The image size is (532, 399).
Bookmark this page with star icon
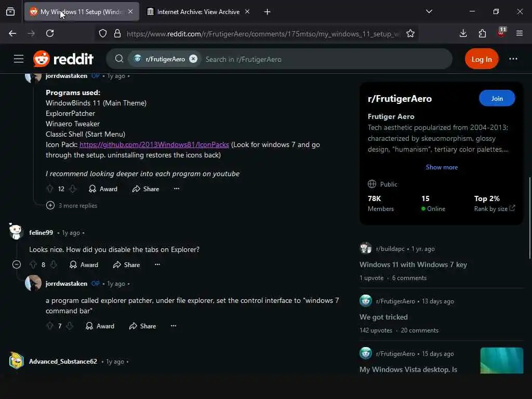click(410, 34)
